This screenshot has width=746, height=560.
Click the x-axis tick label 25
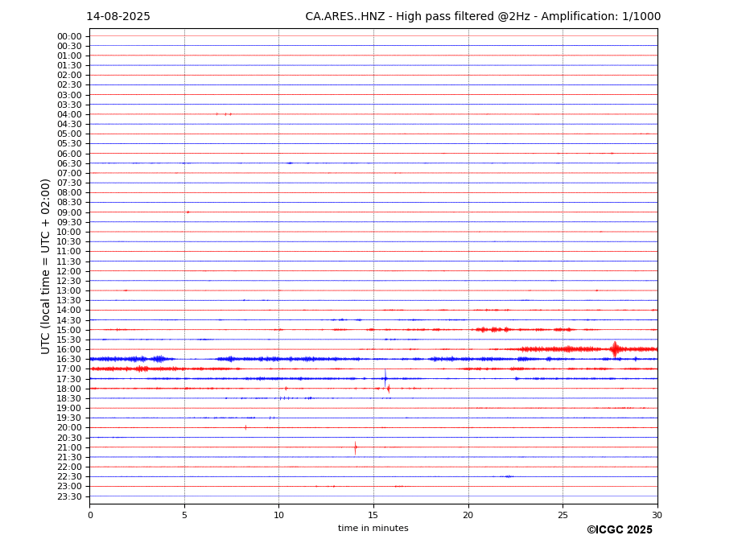[563, 515]
